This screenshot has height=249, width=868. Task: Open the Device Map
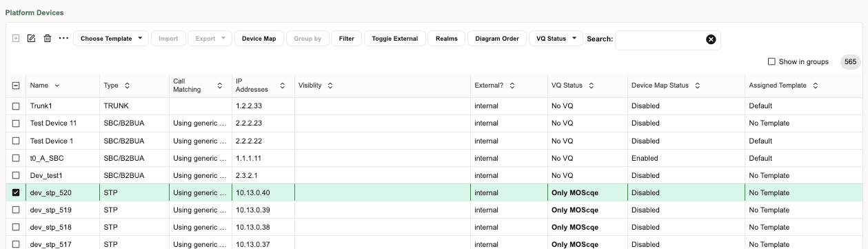tap(259, 39)
